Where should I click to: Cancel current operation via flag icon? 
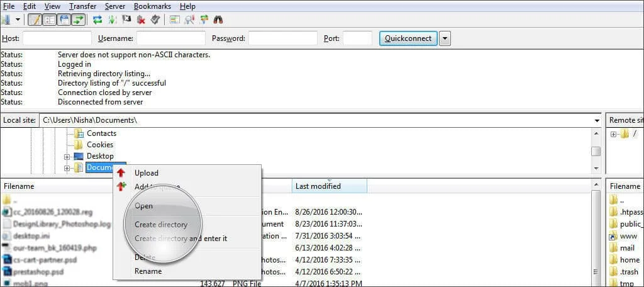(x=126, y=20)
